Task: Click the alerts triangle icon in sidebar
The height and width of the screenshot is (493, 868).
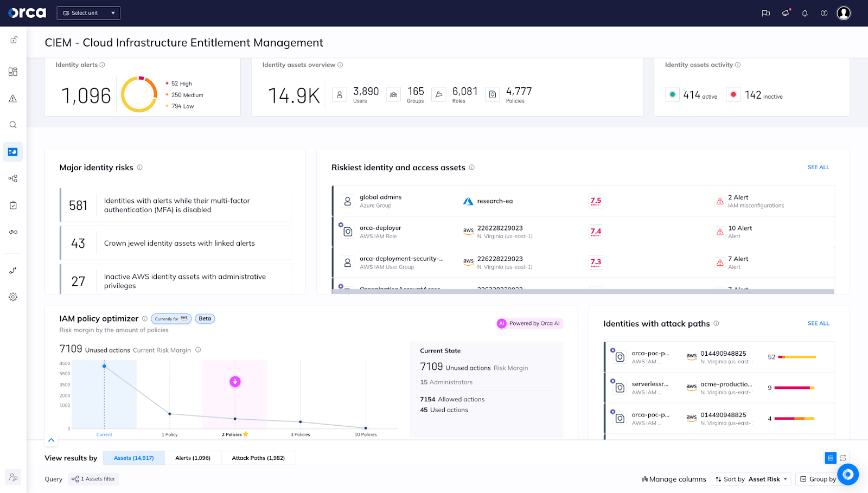Action: click(13, 99)
